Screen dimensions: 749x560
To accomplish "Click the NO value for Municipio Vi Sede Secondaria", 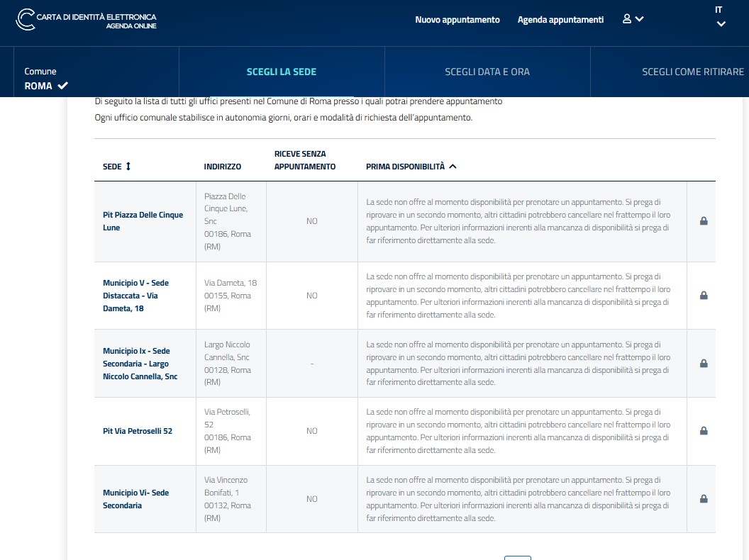I will point(312,499).
